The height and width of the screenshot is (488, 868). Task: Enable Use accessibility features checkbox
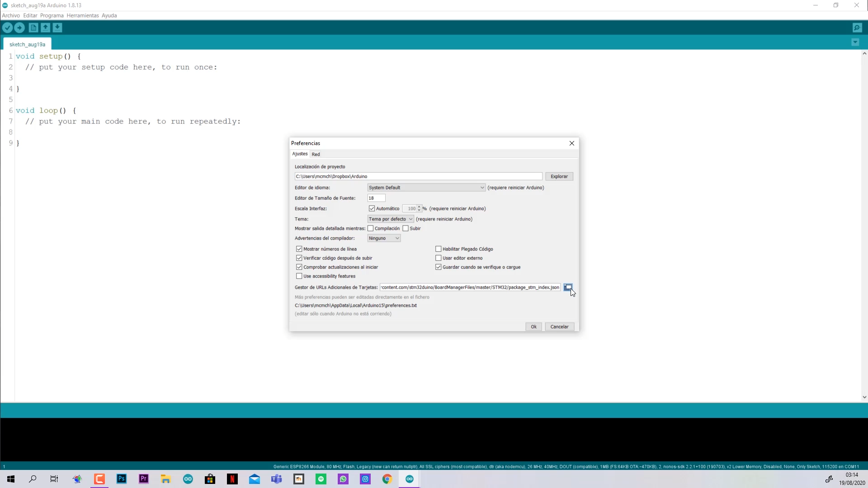pos(299,276)
